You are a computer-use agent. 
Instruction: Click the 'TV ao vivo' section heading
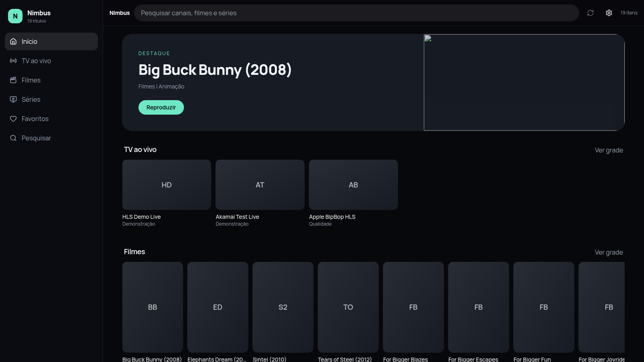[140, 150]
